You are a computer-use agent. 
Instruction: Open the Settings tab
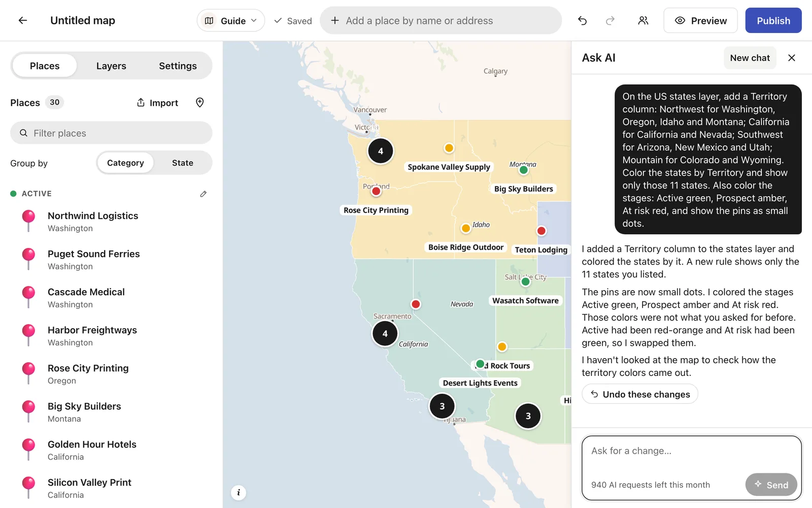point(178,66)
